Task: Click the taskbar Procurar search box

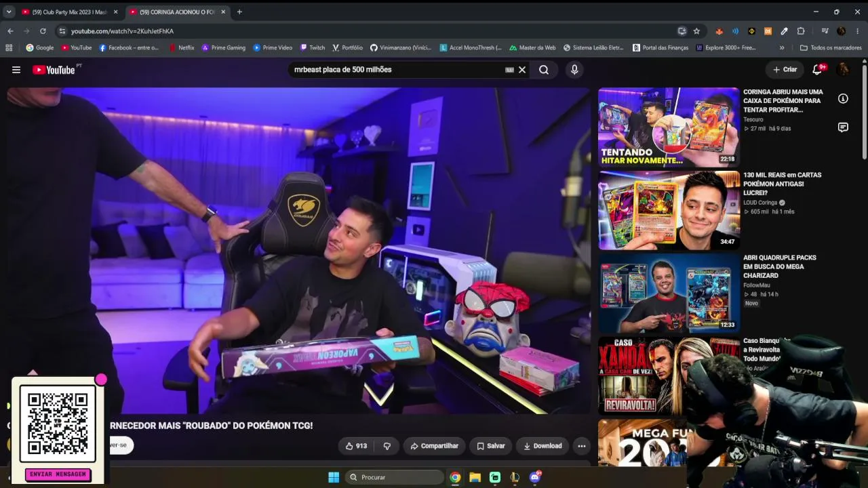Action: pyautogui.click(x=395, y=477)
